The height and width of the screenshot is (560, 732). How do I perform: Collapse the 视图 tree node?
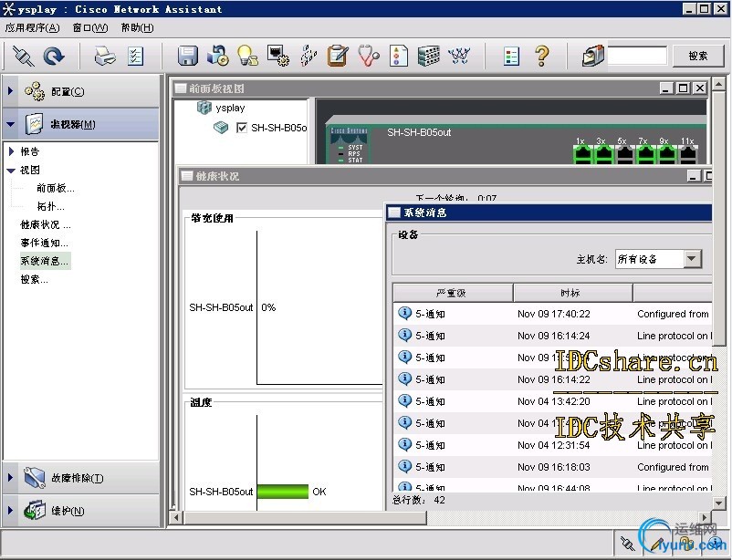pyautogui.click(x=11, y=171)
